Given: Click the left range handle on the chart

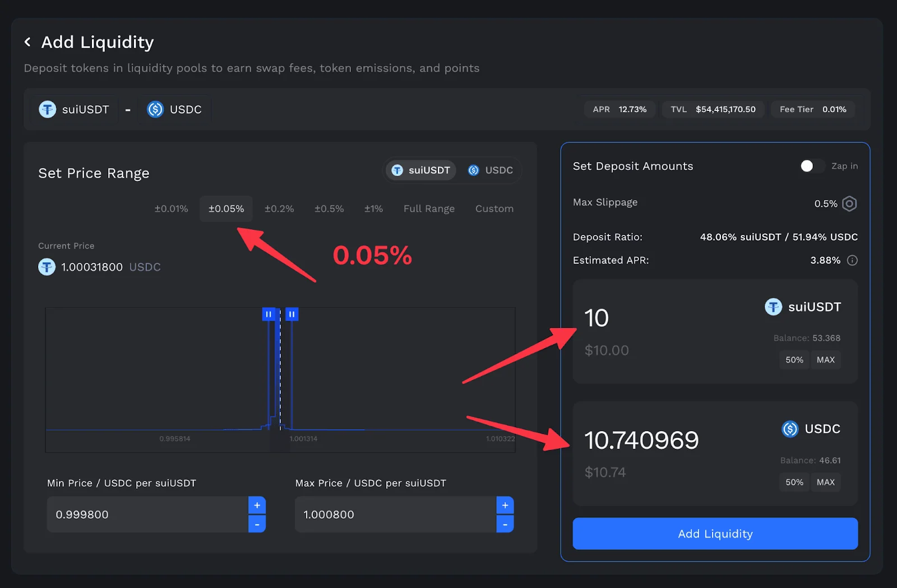Looking at the screenshot, I should tap(269, 314).
